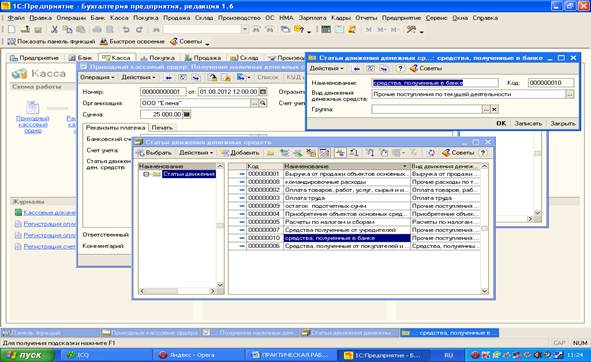Open the Операция dropdown in the cash order form

point(97,77)
